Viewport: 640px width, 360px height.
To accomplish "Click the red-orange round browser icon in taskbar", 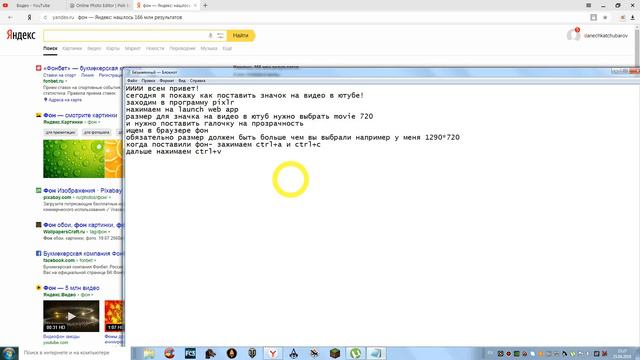I will (169, 353).
